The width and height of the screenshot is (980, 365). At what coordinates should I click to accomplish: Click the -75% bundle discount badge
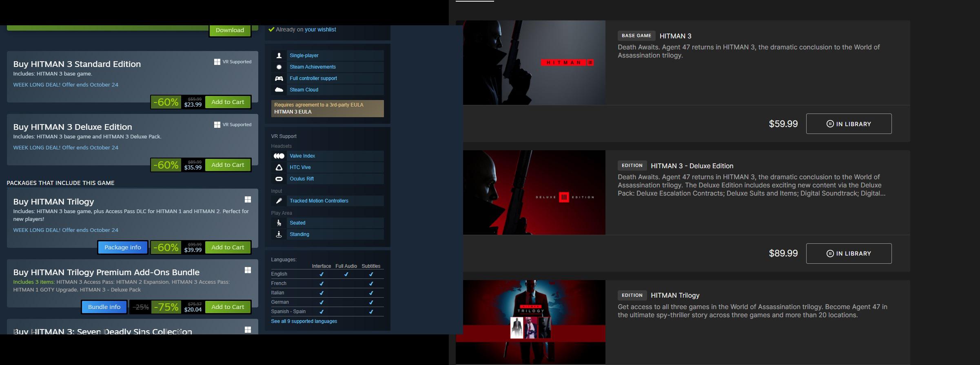pyautogui.click(x=166, y=307)
